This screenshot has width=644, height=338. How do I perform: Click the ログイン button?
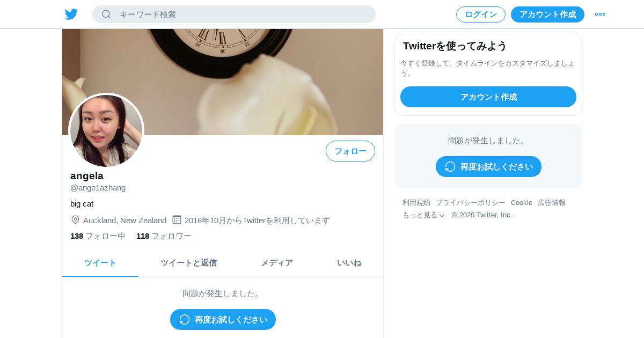click(x=481, y=14)
